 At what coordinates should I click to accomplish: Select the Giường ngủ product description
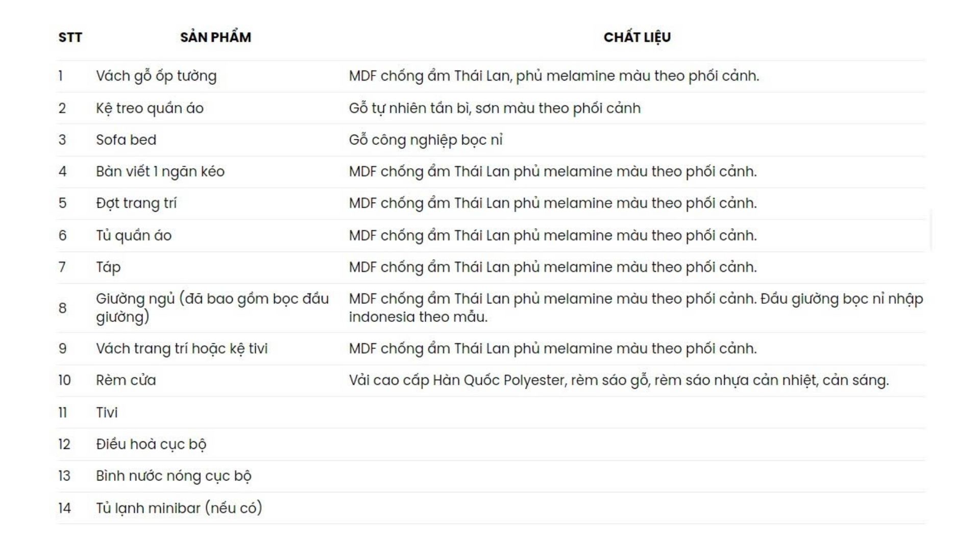click(x=212, y=308)
